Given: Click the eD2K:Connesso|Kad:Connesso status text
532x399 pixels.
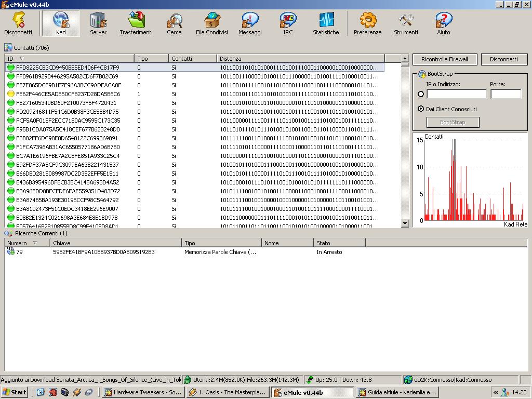Looking at the screenshot, I should [x=453, y=380].
